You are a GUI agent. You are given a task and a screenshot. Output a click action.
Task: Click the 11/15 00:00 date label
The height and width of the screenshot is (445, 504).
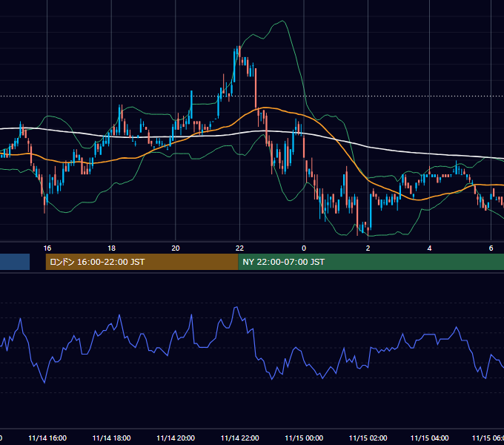click(304, 438)
